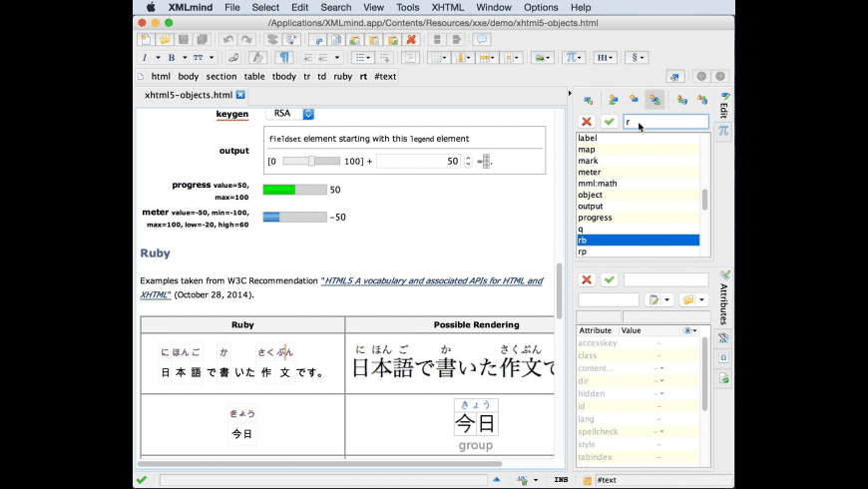
Task: Click the green checkmark above element list
Action: tap(609, 122)
